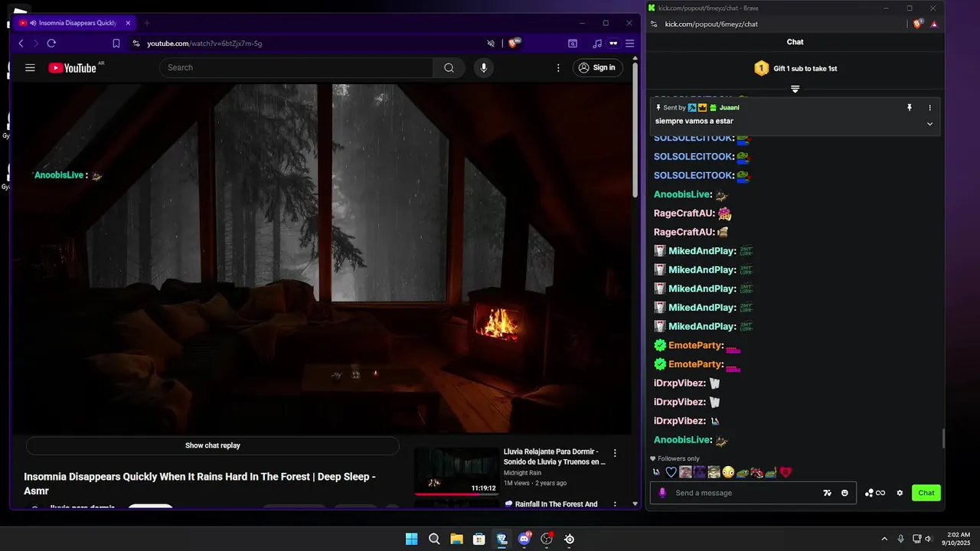Open the YouTube settings three-dot menu
This screenshot has height=551, width=980.
558,68
